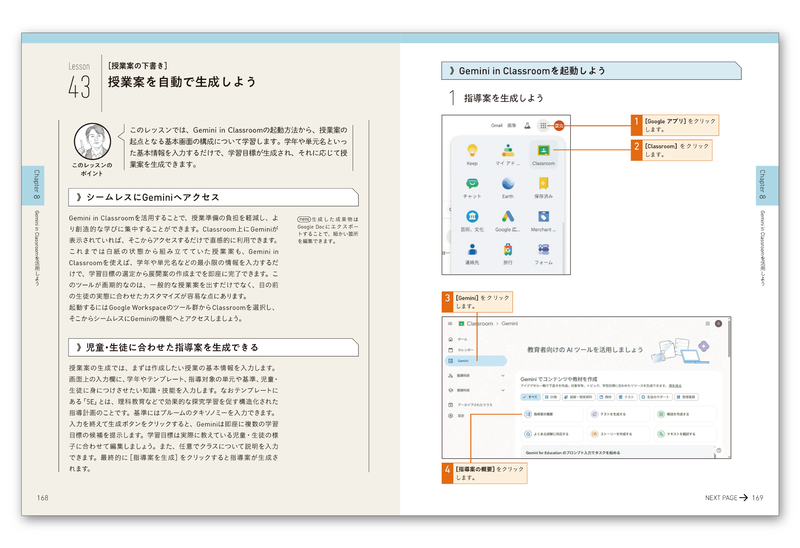Click the NEXT PAGE arrow label
This screenshot has height=548, width=800.
click(726, 497)
